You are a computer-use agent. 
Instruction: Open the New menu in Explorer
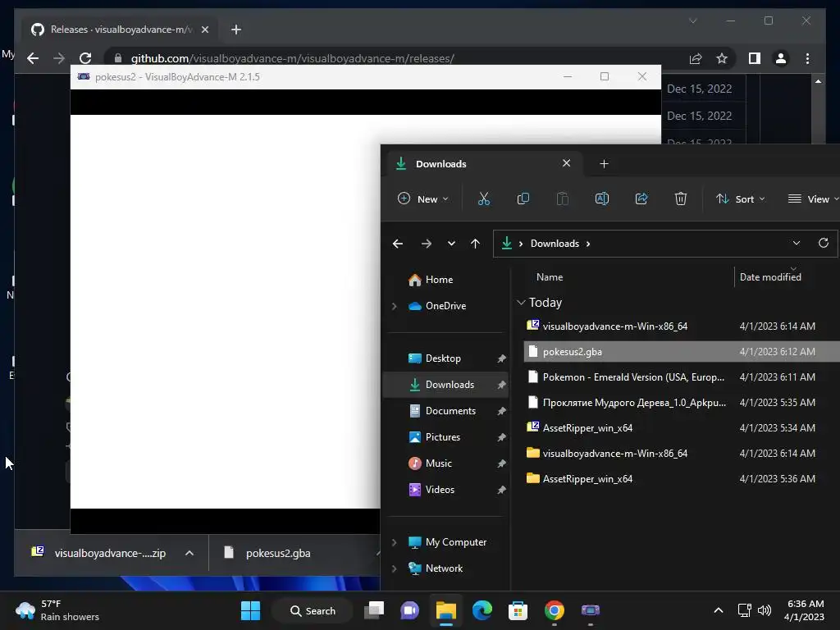click(x=423, y=199)
